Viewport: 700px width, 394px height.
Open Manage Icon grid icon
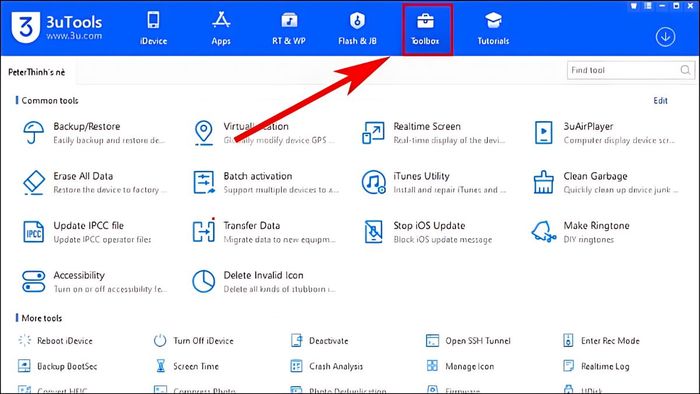point(432,366)
